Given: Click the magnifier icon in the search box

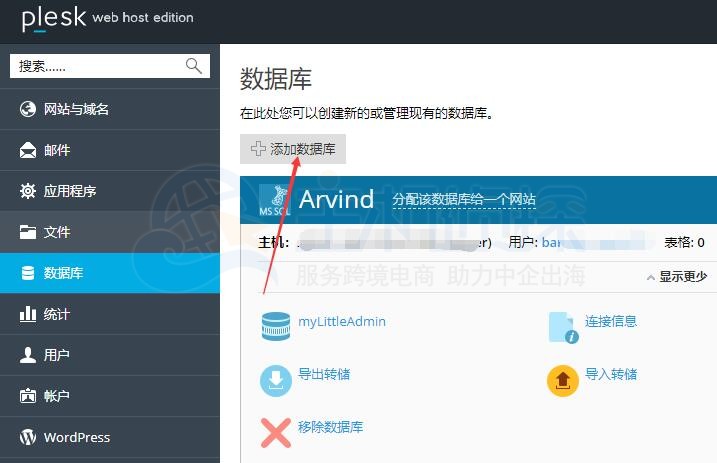Looking at the screenshot, I should click(x=193, y=66).
